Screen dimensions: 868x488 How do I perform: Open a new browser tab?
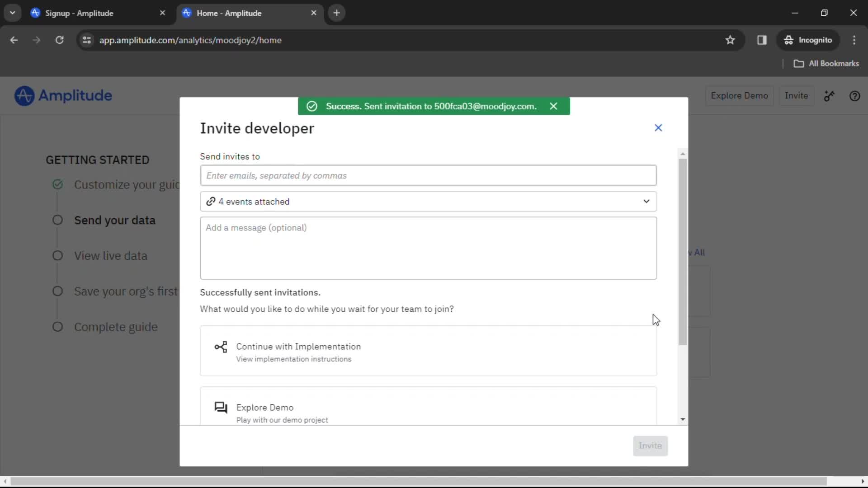[336, 13]
